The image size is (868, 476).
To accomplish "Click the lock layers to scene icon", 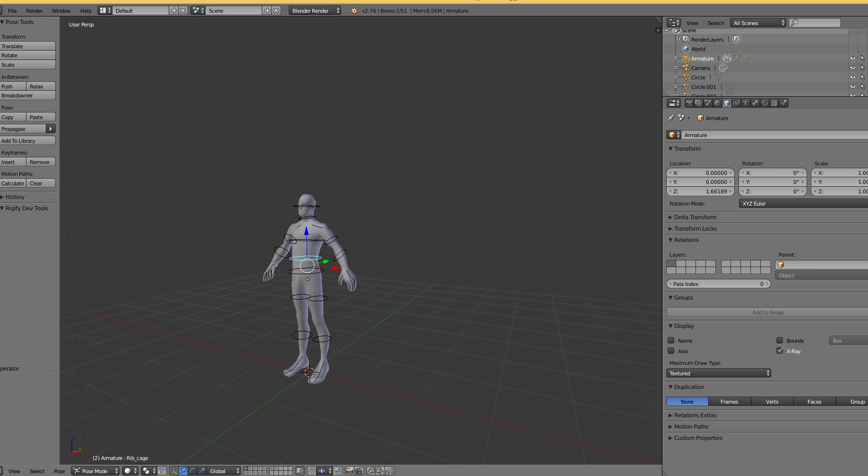I will [300, 471].
